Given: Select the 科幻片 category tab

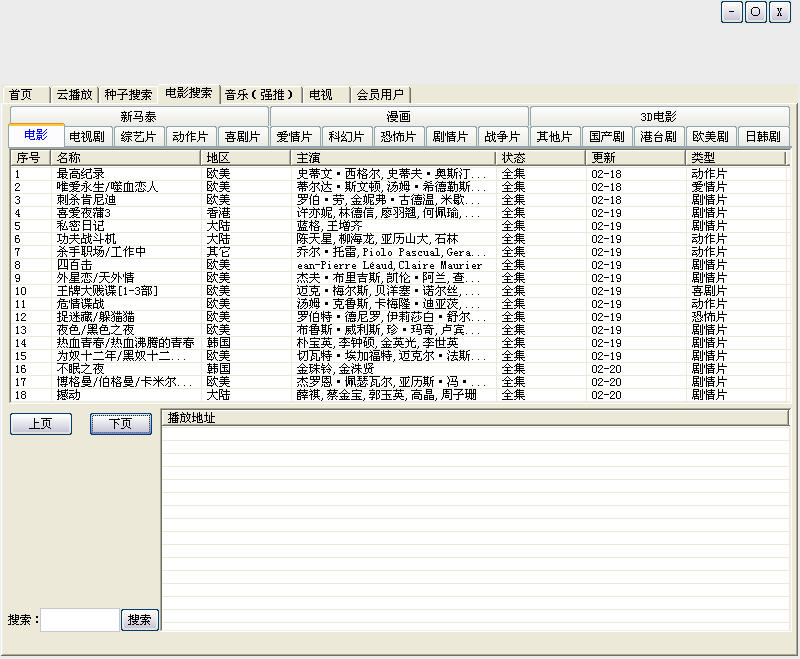Looking at the screenshot, I should coord(347,137).
